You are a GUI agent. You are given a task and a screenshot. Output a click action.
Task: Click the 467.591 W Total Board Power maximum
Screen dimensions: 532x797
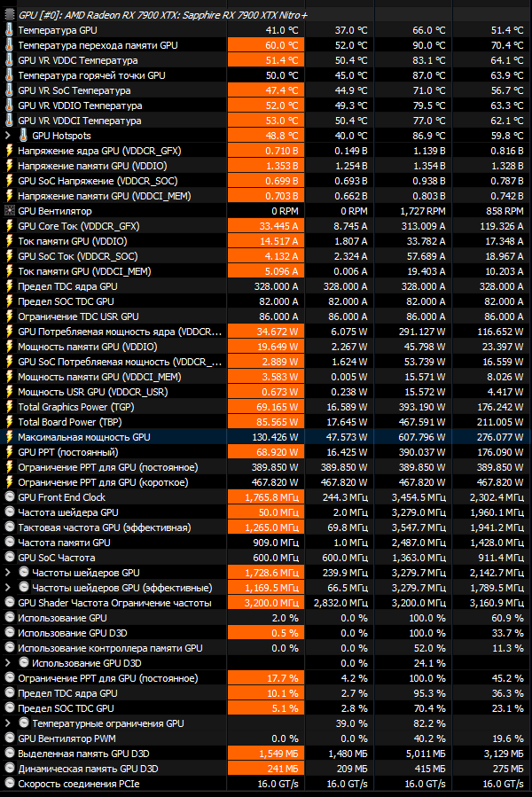[423, 422]
